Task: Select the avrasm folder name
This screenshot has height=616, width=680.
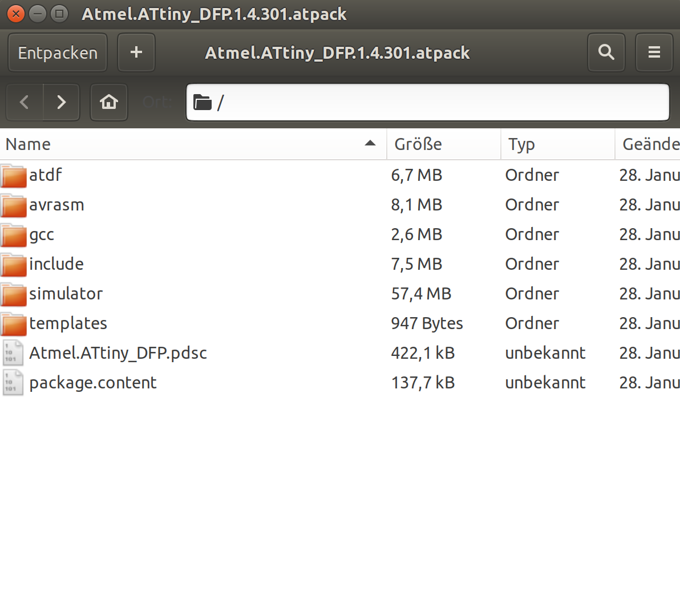Action: pos(57,205)
